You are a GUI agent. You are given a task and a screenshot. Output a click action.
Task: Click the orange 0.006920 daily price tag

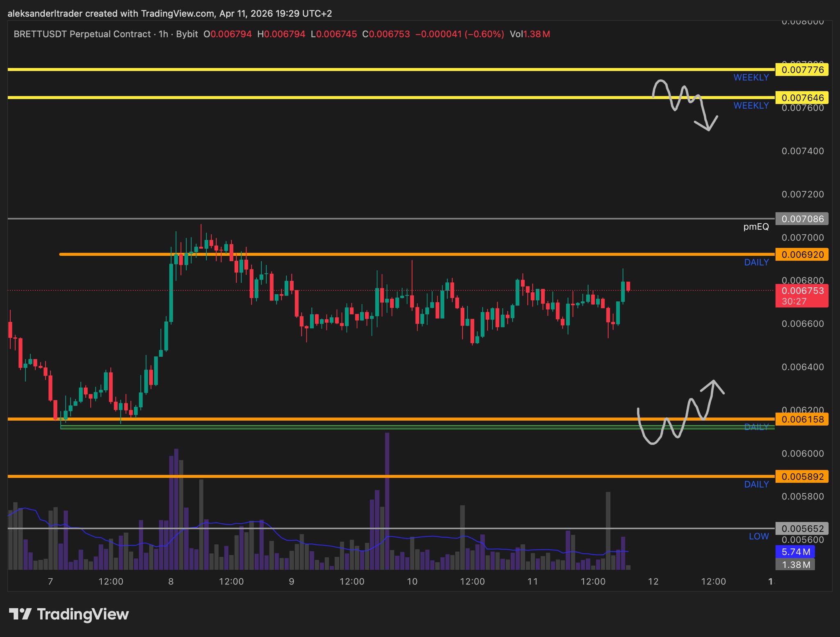click(802, 254)
